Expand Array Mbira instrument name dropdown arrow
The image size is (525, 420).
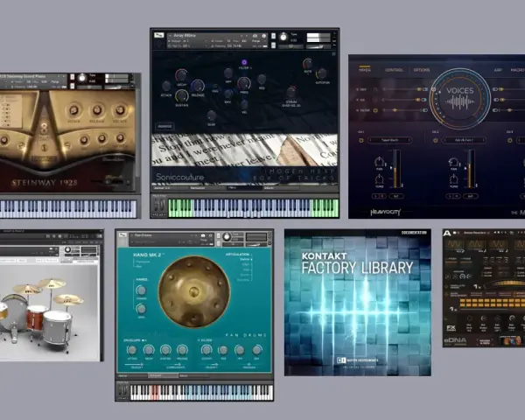[x=170, y=36]
